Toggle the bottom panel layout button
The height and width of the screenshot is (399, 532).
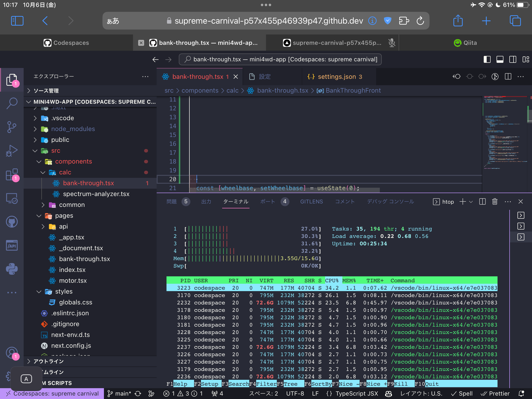[x=500, y=59]
